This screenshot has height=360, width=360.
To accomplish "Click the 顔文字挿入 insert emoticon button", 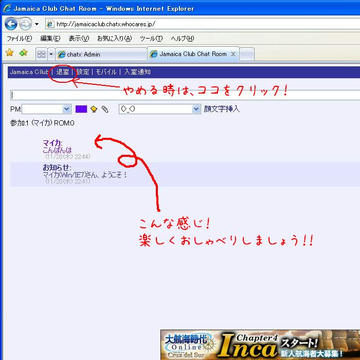I will click(x=222, y=109).
